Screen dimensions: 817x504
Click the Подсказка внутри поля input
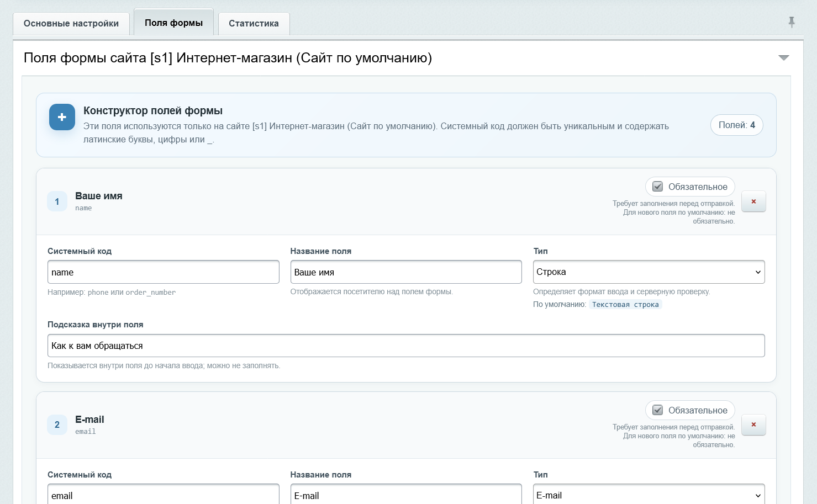tap(406, 346)
